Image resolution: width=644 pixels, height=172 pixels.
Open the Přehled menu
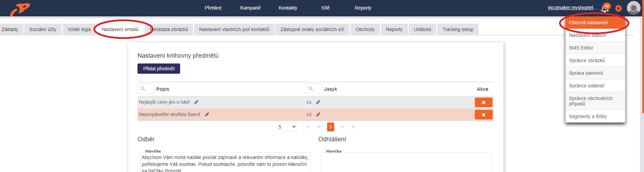tap(213, 8)
